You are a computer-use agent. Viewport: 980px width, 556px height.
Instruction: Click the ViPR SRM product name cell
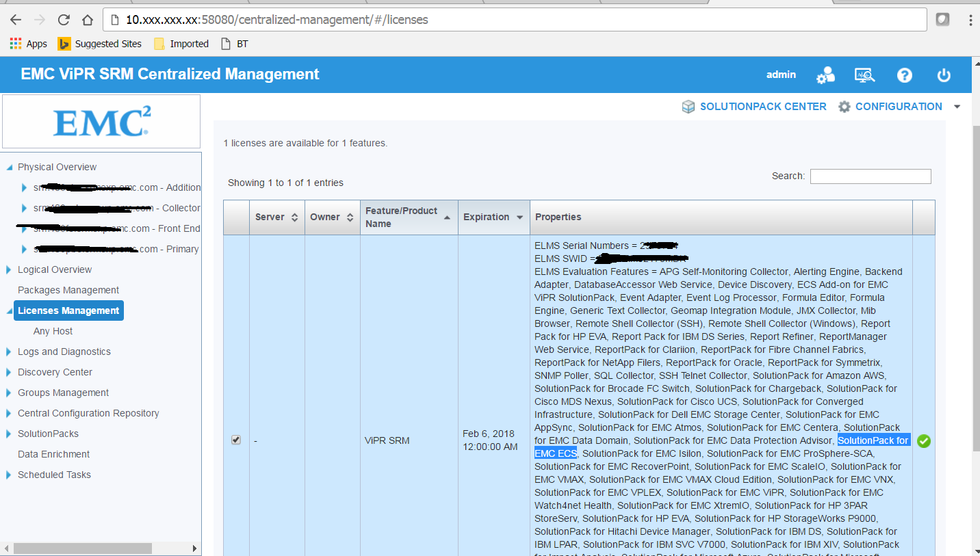coord(387,440)
